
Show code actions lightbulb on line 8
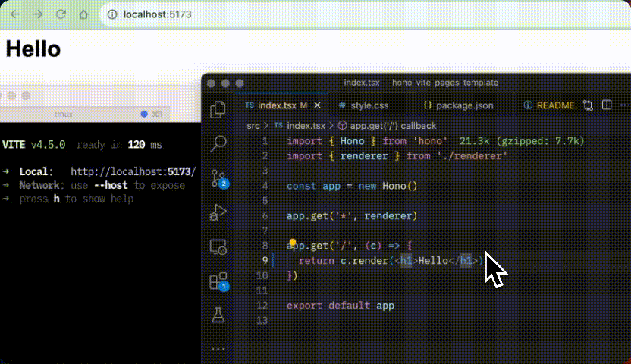[293, 242]
